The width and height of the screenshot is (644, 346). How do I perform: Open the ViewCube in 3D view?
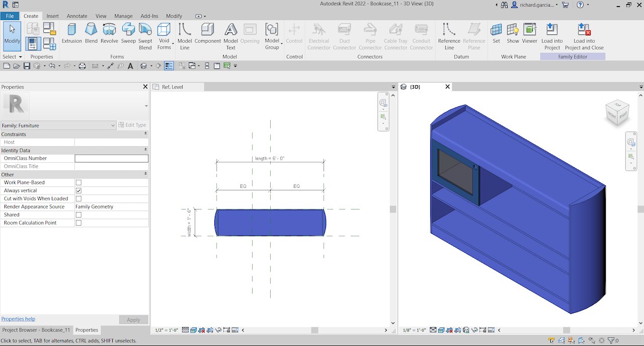(x=616, y=113)
